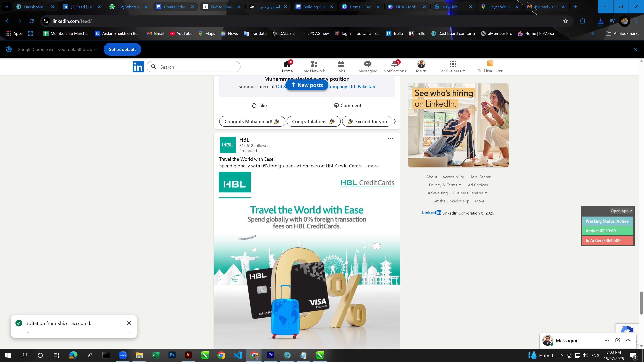The image size is (644, 362).
Task: Switch to the Text to Speech tab
Action: tap(221, 7)
